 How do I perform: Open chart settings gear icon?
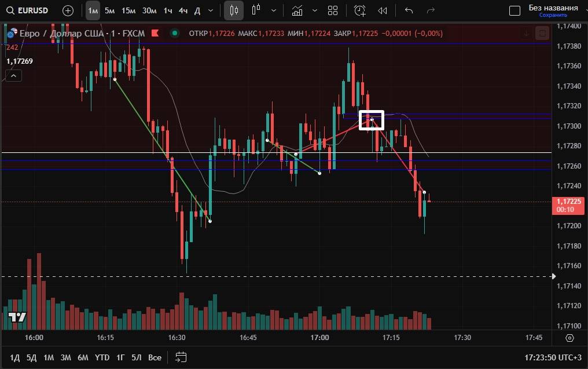click(x=569, y=338)
